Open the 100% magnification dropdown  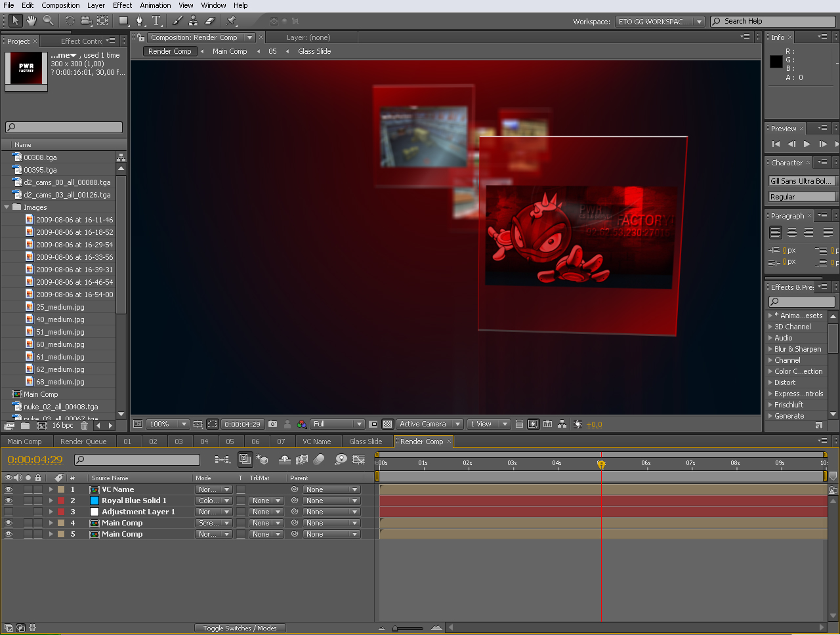(x=168, y=424)
